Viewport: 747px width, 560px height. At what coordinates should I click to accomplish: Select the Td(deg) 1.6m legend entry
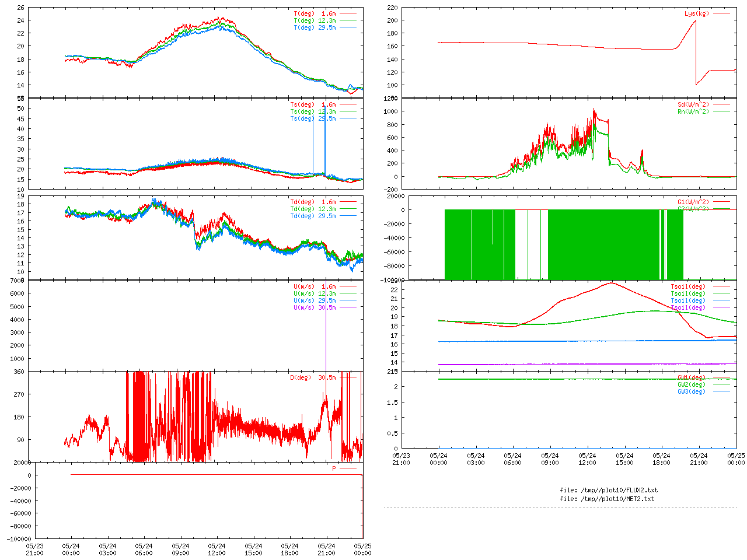pyautogui.click(x=313, y=202)
